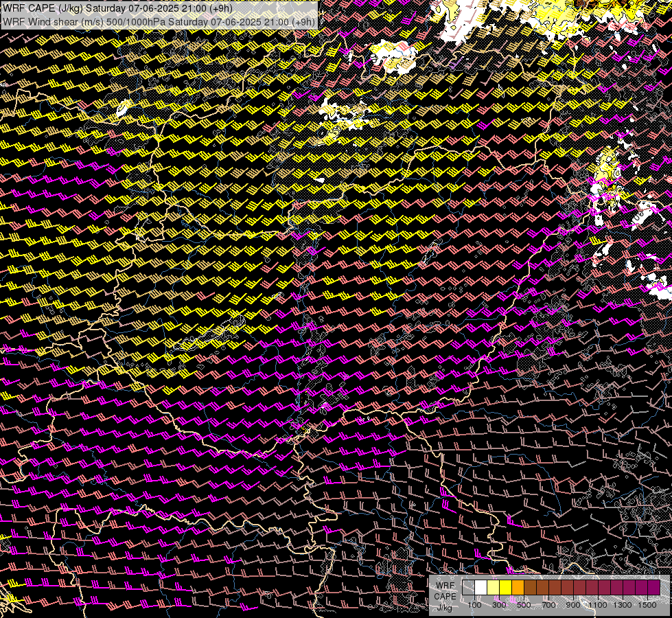Select the orange CAPE legend swatch

pos(518,588)
